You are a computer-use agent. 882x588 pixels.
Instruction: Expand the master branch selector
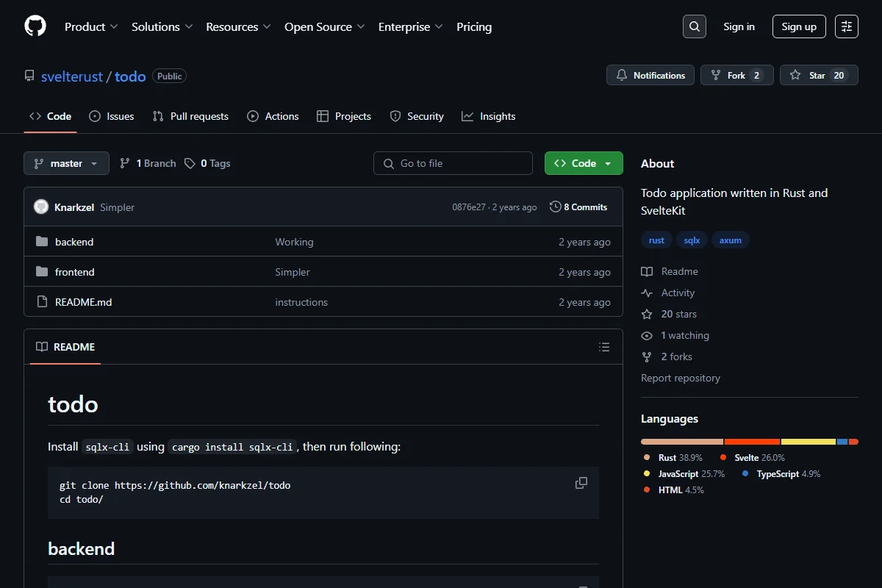click(x=66, y=163)
